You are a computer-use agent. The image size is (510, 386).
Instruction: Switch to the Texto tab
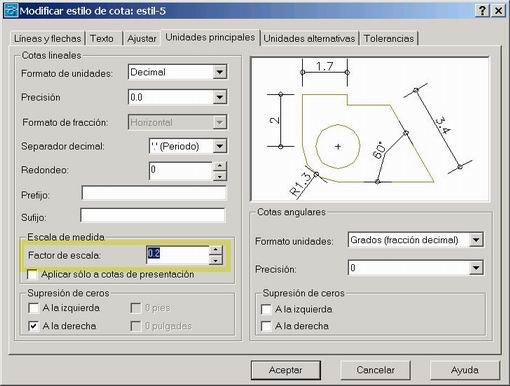[102, 39]
